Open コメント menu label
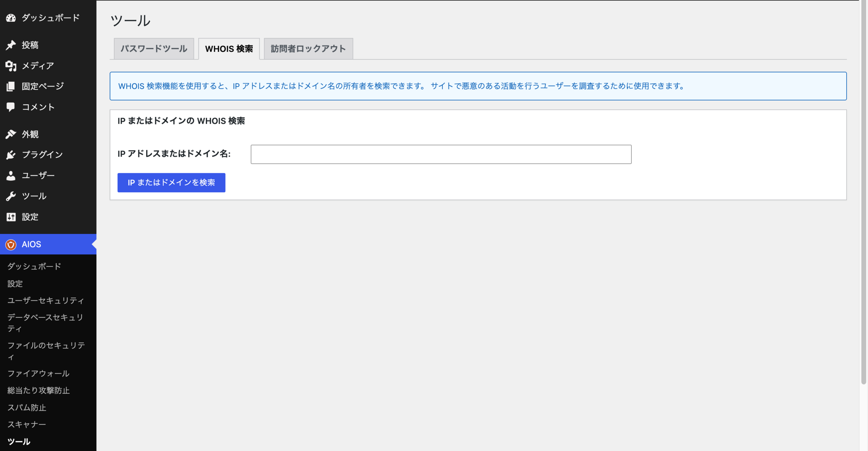 38,107
